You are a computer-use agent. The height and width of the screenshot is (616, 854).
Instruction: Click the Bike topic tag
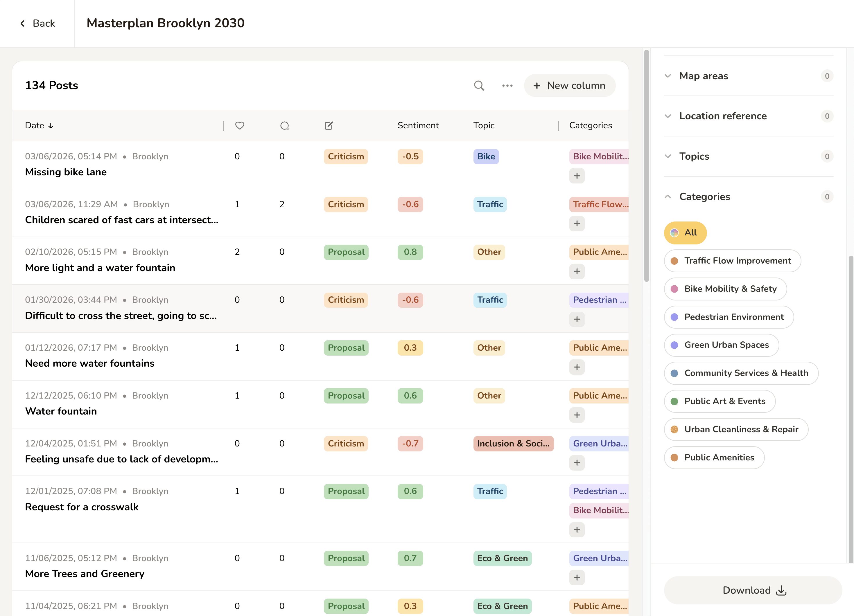[486, 156]
